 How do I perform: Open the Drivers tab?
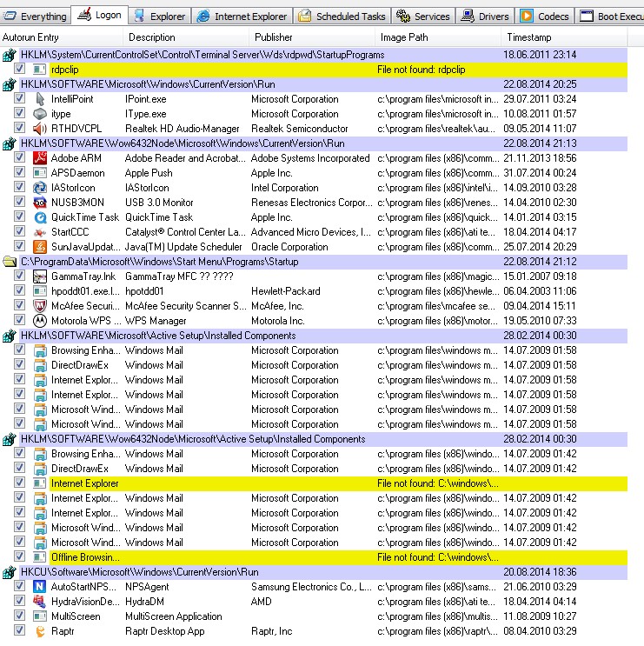(x=485, y=17)
